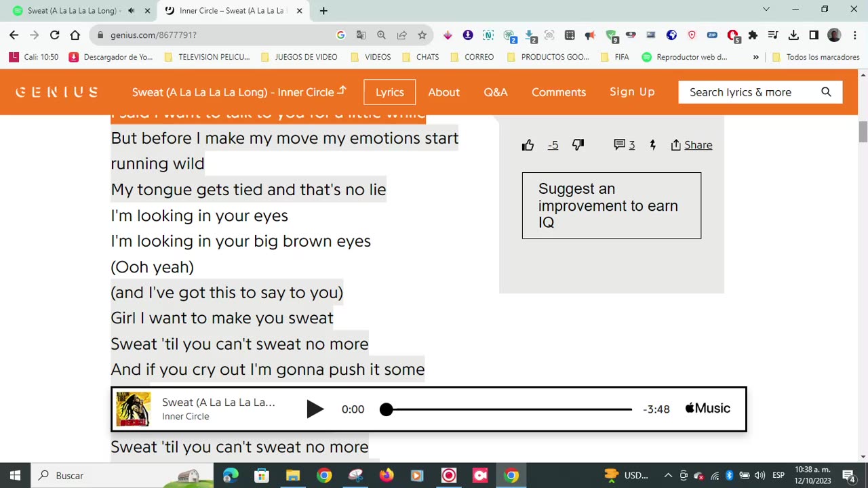
Task: Click the Cali: 10:50 bookmark
Action: click(34, 57)
